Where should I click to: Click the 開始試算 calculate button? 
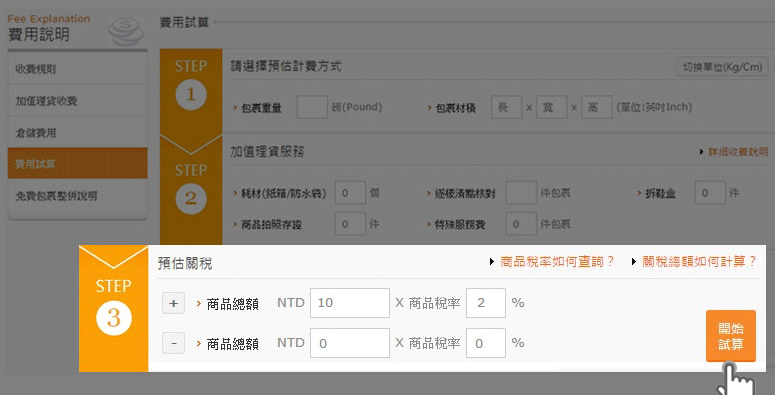731,336
